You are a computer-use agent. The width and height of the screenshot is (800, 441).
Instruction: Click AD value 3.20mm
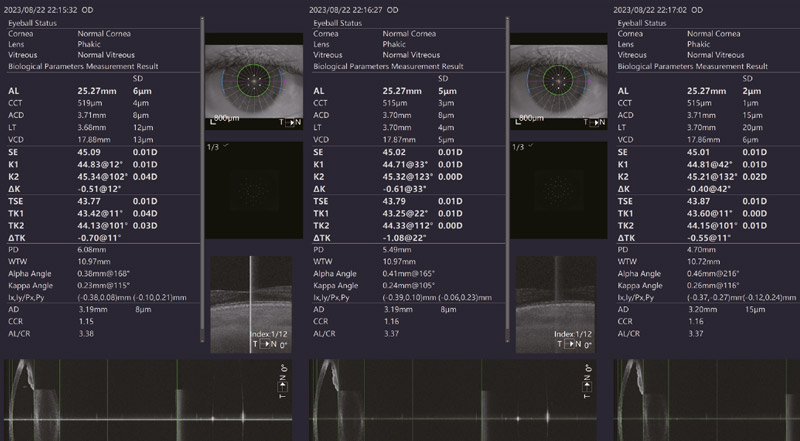click(702, 310)
